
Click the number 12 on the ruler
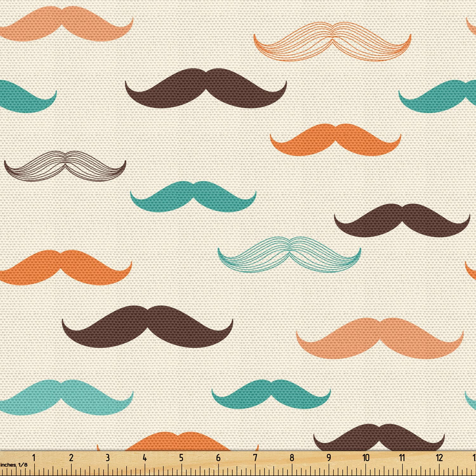(x=439, y=458)
